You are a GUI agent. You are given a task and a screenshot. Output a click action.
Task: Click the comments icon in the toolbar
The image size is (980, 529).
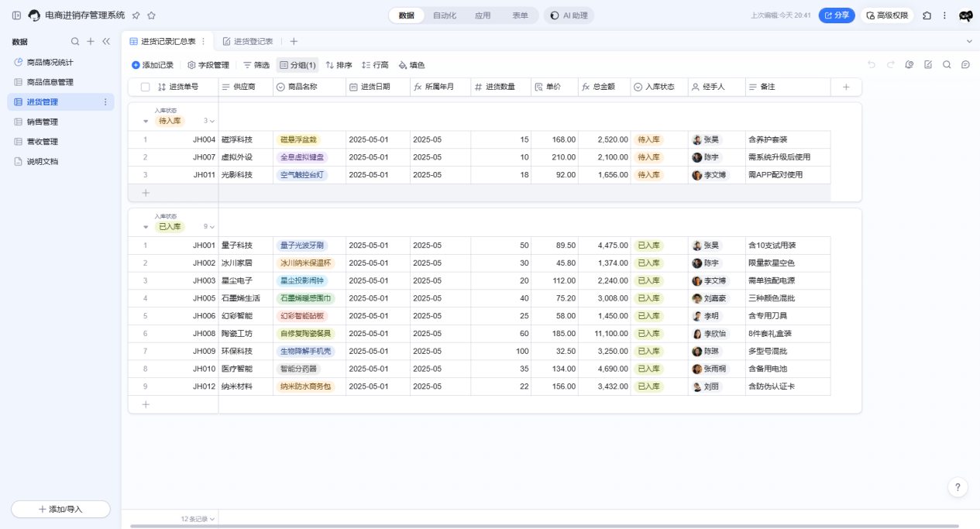point(965,65)
